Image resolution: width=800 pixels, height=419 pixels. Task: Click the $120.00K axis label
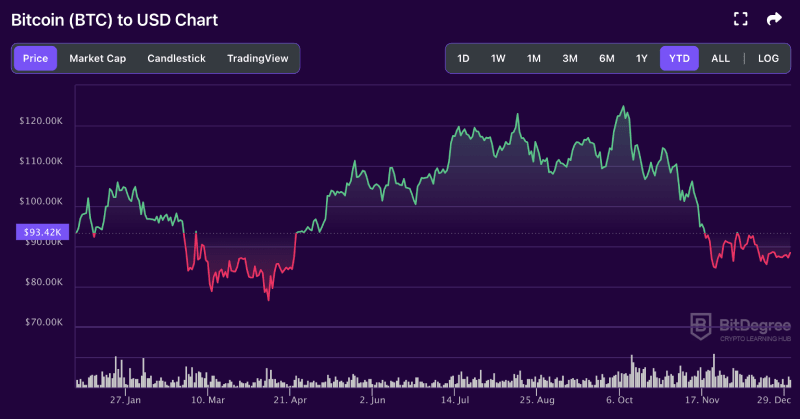(41, 121)
